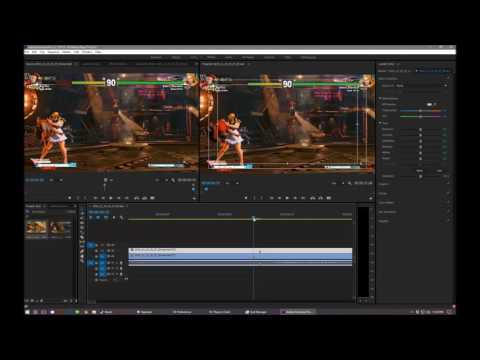The width and height of the screenshot is (480, 360).
Task: Select the Project panel tab
Action: pyautogui.click(x=34, y=206)
